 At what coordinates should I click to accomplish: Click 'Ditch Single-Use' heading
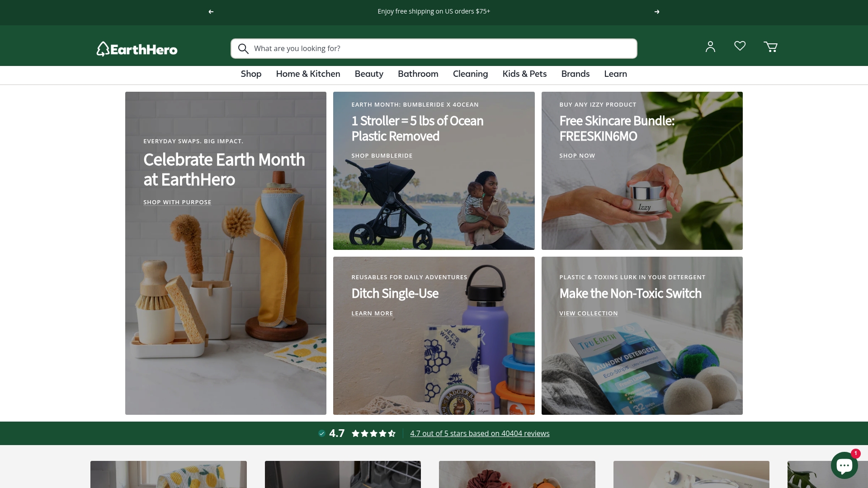click(395, 294)
